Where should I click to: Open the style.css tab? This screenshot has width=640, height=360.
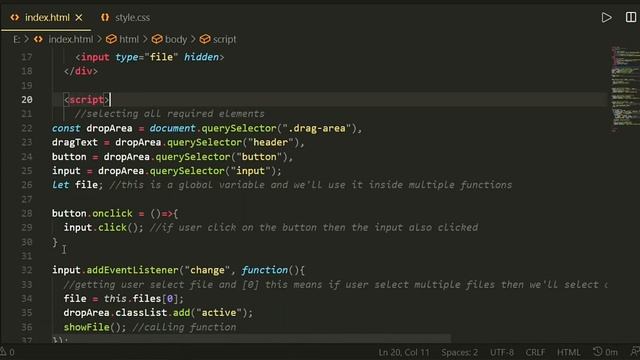coord(132,18)
